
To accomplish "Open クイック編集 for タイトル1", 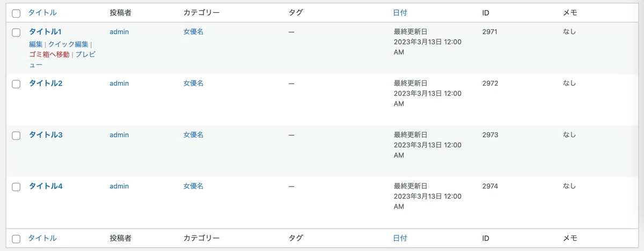I will (x=68, y=44).
